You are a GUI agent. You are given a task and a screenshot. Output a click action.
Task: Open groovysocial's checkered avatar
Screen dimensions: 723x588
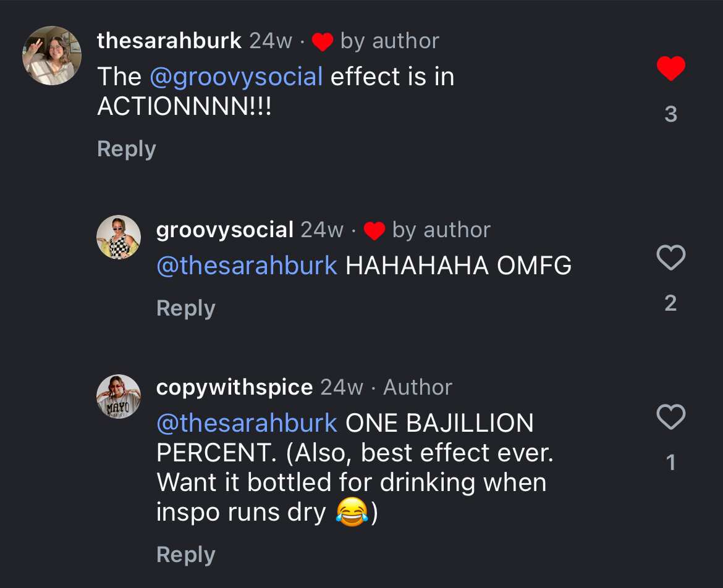pos(119,237)
